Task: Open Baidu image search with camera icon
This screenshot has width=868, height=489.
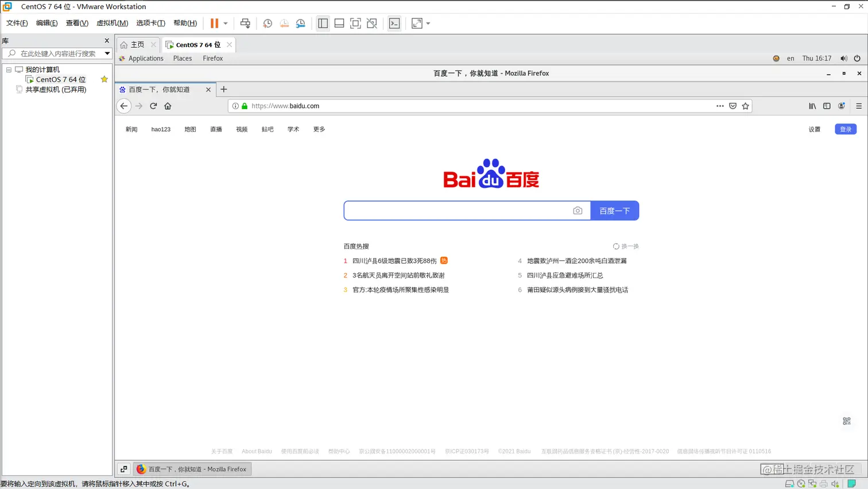Action: tap(578, 211)
